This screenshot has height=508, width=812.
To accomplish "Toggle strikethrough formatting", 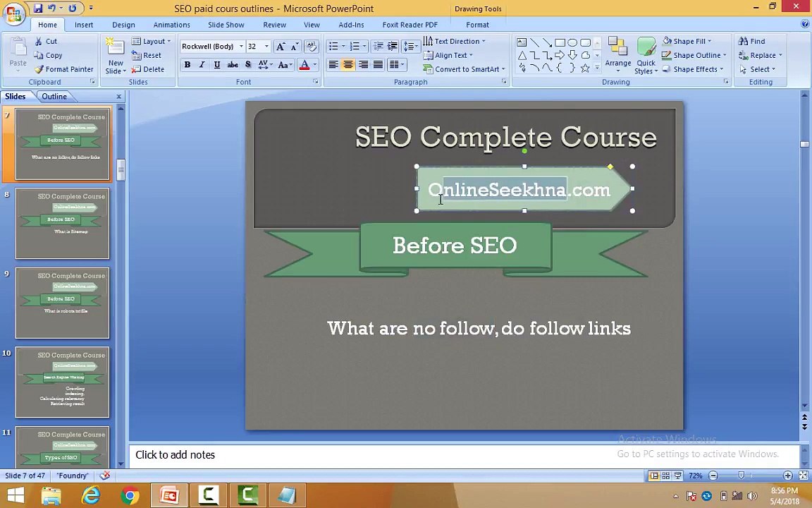I will (x=233, y=65).
